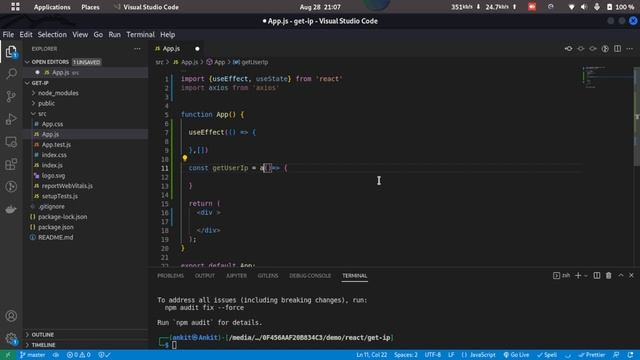Screen dimensions: 640x360
Task: Click the clock Aug 28 21:07
Action: pos(319,7)
